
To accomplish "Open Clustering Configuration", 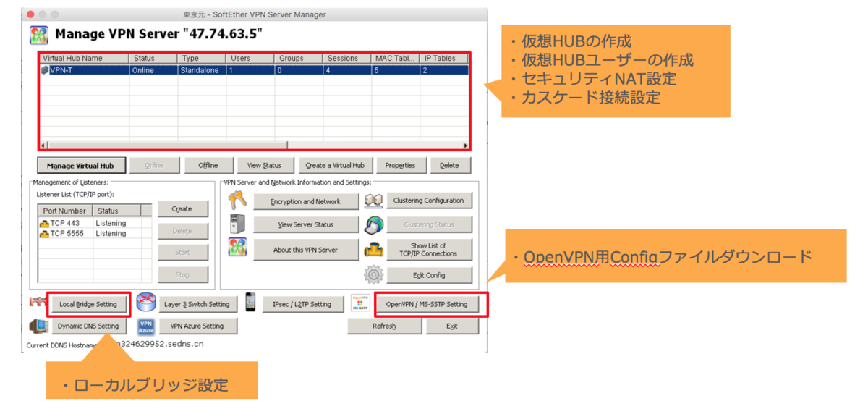I will click(x=429, y=201).
